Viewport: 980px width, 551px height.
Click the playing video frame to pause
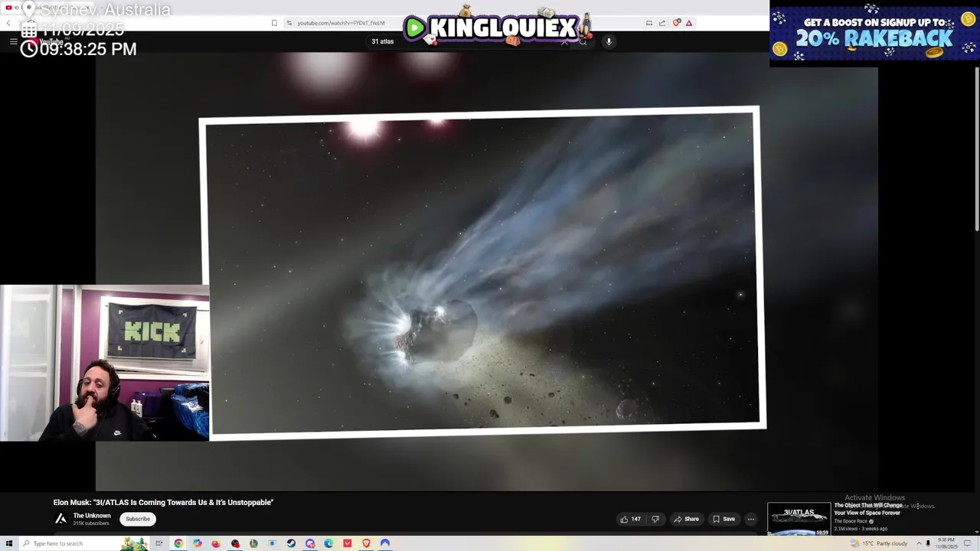486,272
